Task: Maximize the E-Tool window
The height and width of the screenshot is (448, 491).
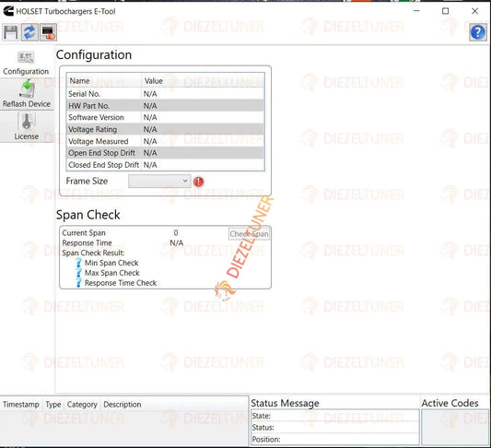Action: [445, 11]
